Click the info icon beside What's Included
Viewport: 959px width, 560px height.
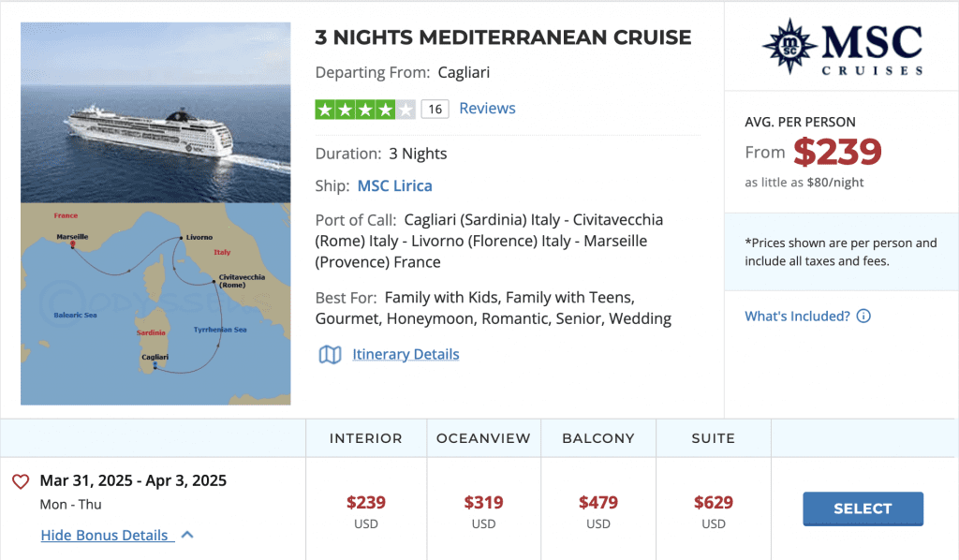[x=863, y=317]
